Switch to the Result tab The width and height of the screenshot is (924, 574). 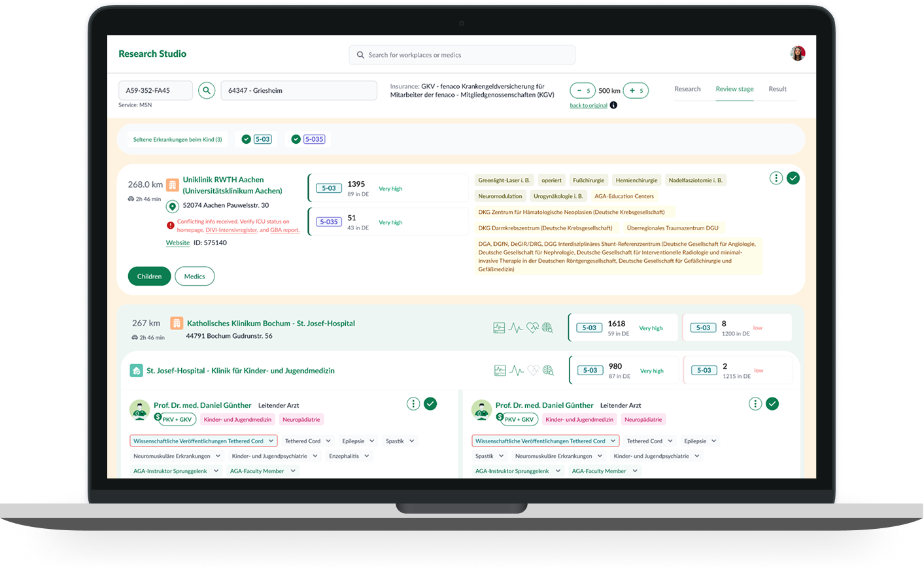(x=778, y=89)
